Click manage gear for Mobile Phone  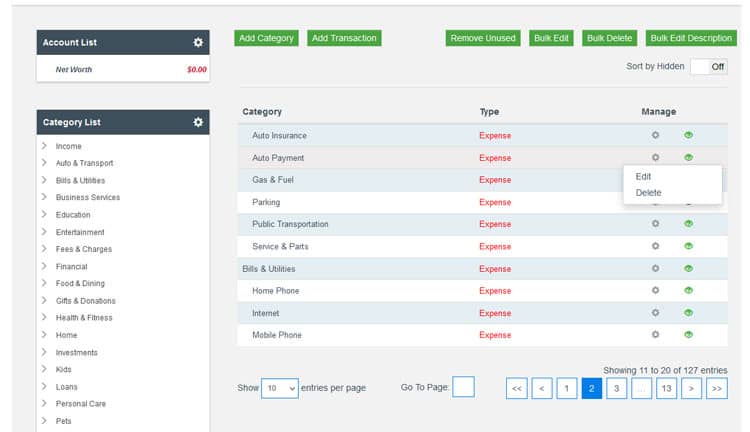point(655,335)
